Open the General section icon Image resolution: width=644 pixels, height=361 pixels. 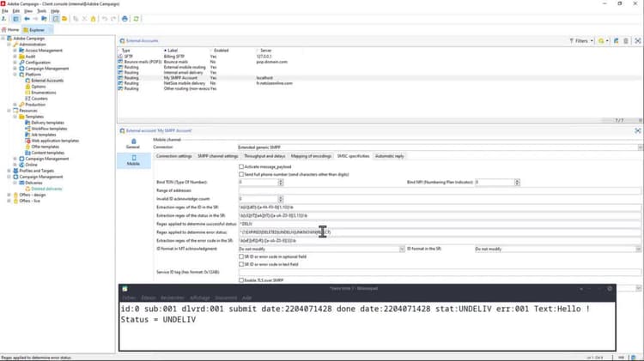coord(133,143)
